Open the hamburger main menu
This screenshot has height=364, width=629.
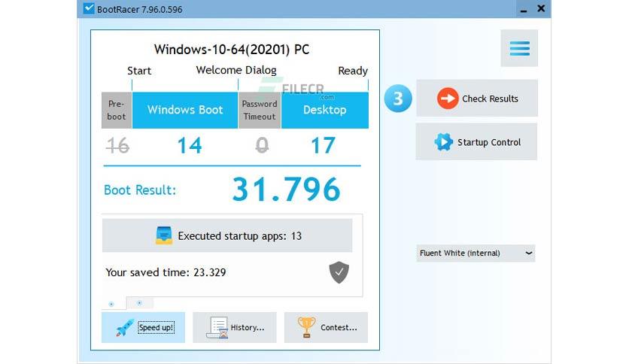519,48
